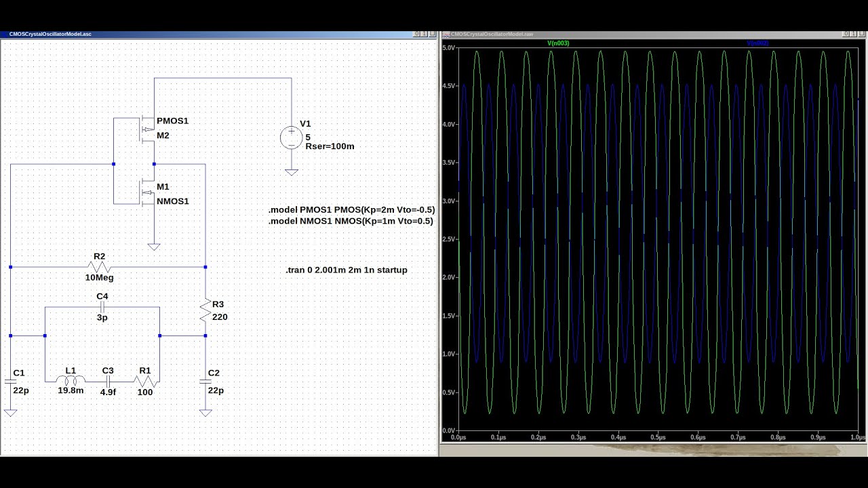Click the 22p value of C2
This screenshot has height=488, width=868.
pyautogui.click(x=216, y=390)
